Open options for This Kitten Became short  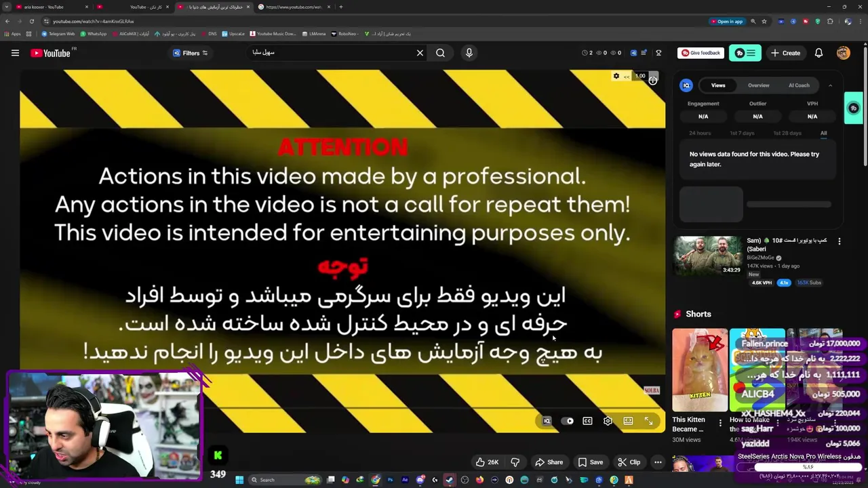tap(720, 424)
